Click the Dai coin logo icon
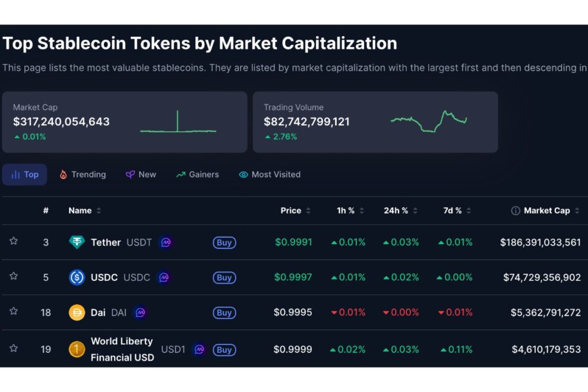The image size is (588, 392). pos(77,312)
